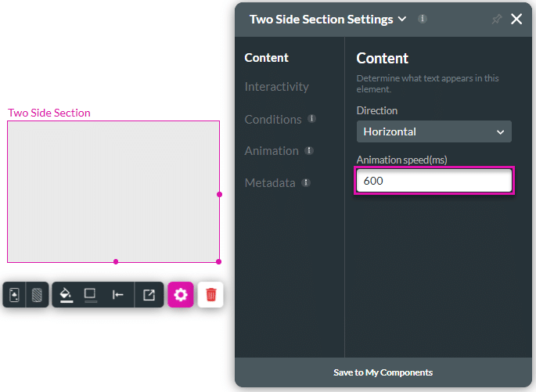Screen dimensions: 536x392
Task: Click the align-to-edge spacing icon
Action: point(118,295)
